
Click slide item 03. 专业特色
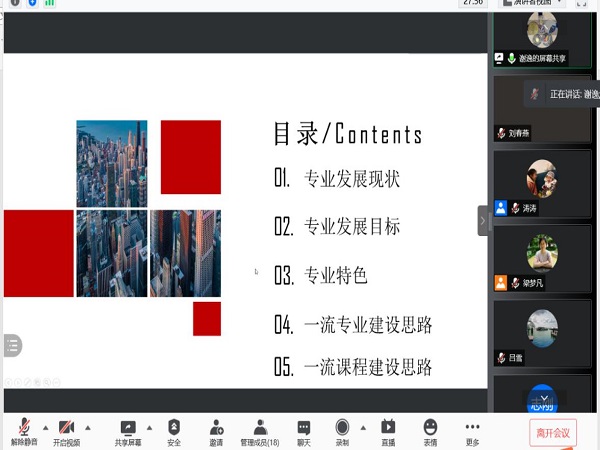point(321,275)
